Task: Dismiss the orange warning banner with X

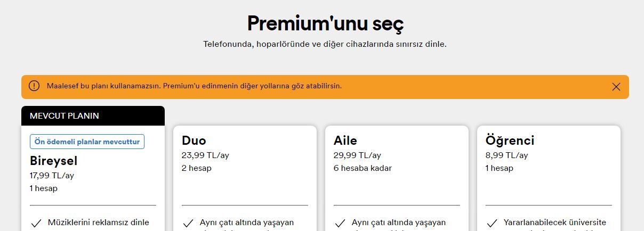Action: point(616,87)
